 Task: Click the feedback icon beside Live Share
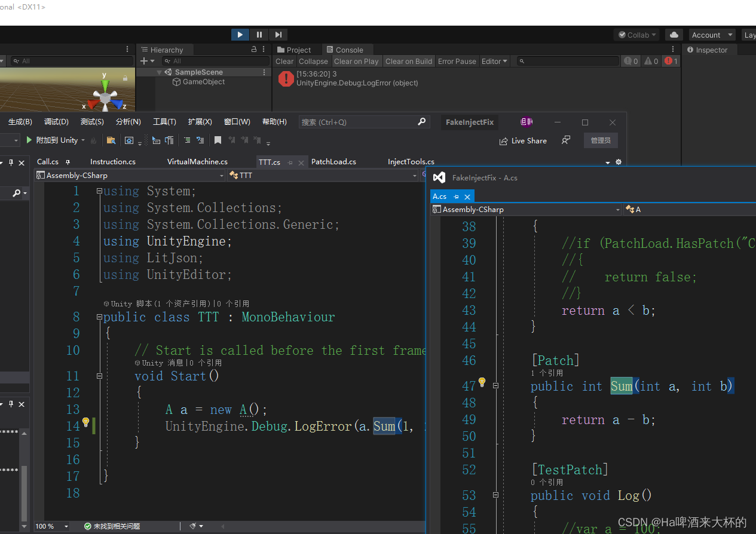[x=565, y=140]
